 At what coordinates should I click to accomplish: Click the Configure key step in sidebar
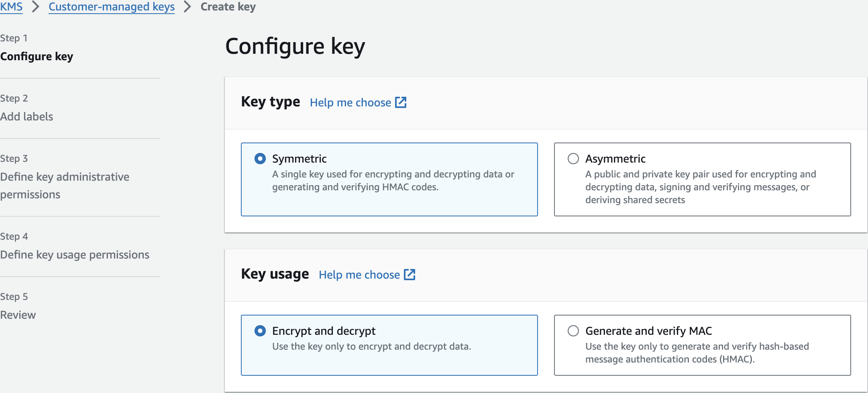[x=37, y=56]
